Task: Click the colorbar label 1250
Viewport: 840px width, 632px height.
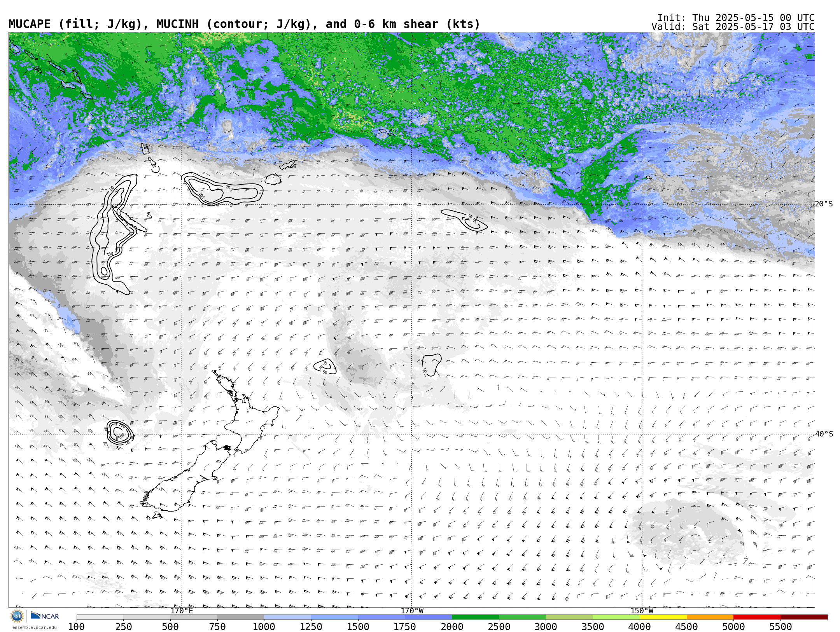Action: click(x=311, y=627)
